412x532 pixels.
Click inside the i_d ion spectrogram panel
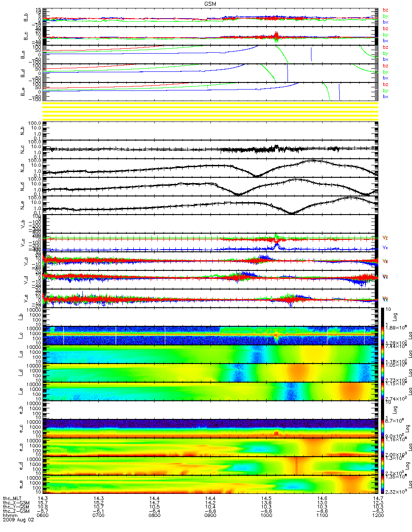point(211,372)
